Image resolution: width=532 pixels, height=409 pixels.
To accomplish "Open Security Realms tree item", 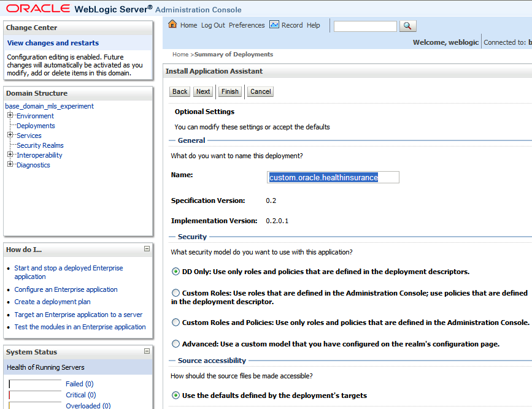I will coord(40,145).
